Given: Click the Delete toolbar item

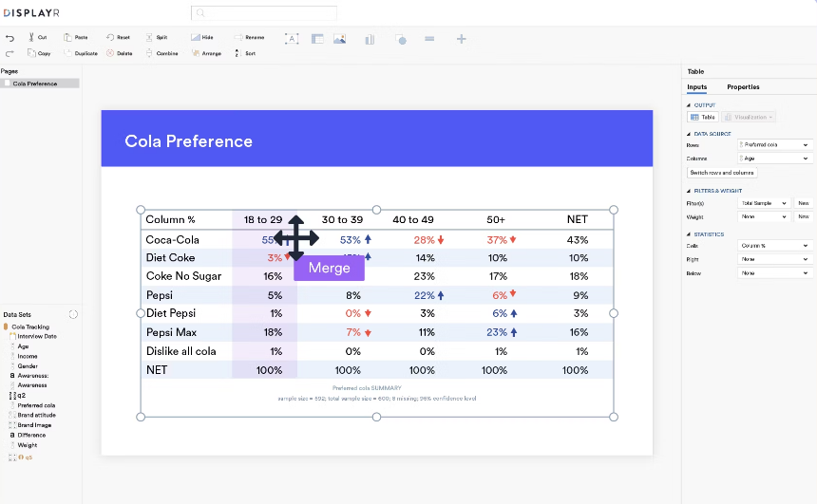Looking at the screenshot, I should (120, 53).
